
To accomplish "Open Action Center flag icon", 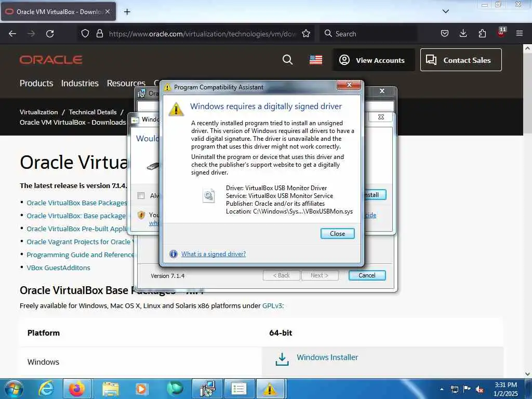I will pos(467,389).
